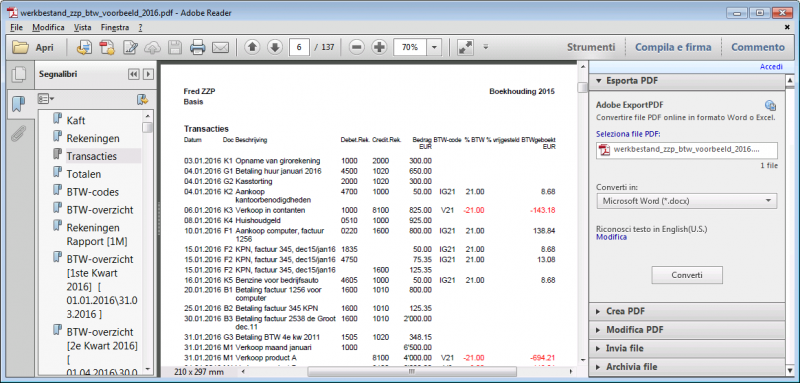Open the Vista menu

click(x=83, y=27)
